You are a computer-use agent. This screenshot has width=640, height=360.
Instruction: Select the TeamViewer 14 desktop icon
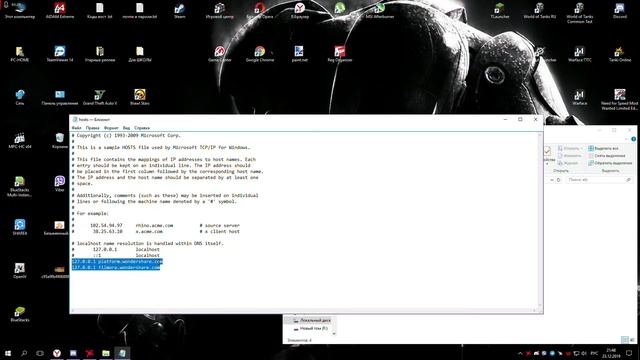click(60, 54)
